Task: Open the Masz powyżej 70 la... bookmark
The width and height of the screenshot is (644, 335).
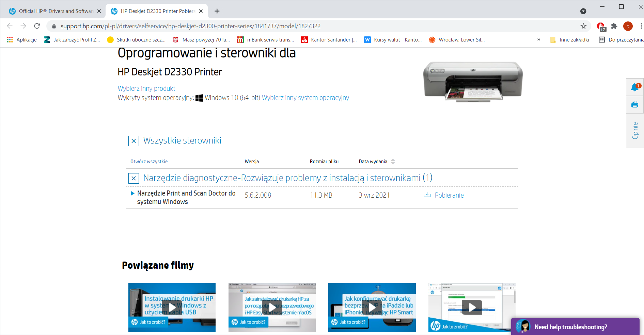Action: pos(201,40)
